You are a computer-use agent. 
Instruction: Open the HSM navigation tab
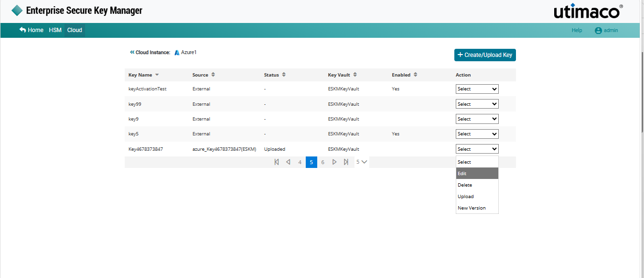click(x=55, y=30)
